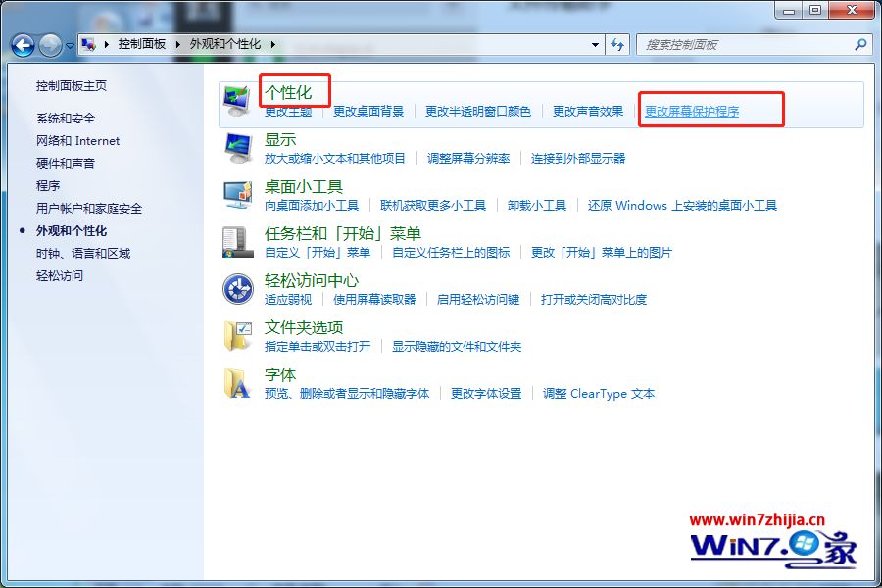Click the search magnifier icon
Image resolution: width=882 pixels, height=588 pixels.
[x=860, y=44]
